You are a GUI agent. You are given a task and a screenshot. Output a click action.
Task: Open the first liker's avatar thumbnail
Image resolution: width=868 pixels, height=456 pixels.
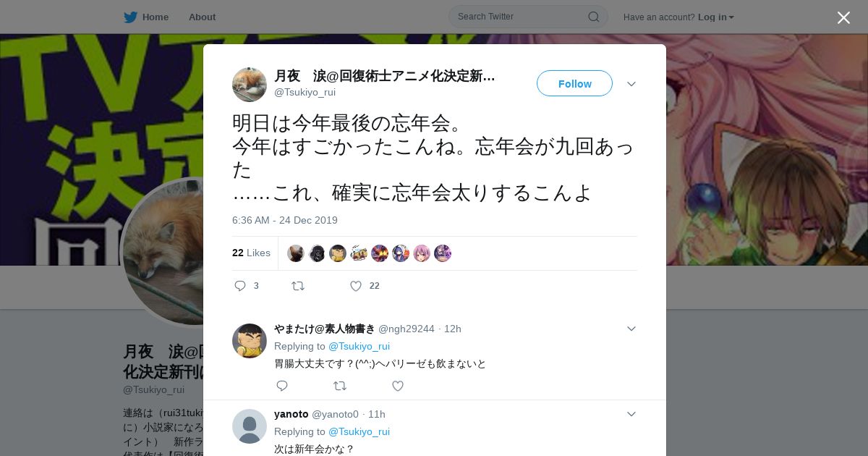(x=295, y=253)
